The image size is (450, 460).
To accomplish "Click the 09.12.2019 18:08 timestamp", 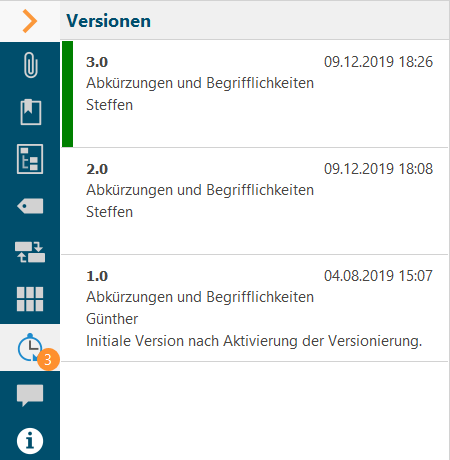I will tap(378, 169).
